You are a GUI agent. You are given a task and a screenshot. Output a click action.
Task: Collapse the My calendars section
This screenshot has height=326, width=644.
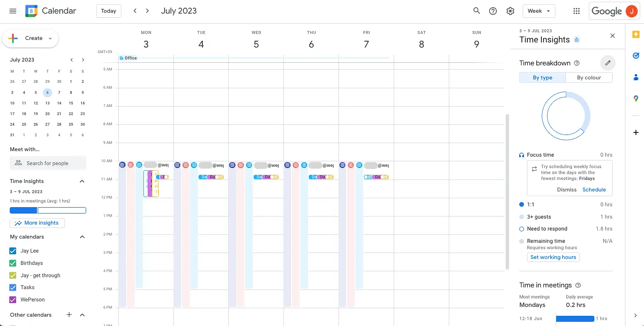pos(82,237)
